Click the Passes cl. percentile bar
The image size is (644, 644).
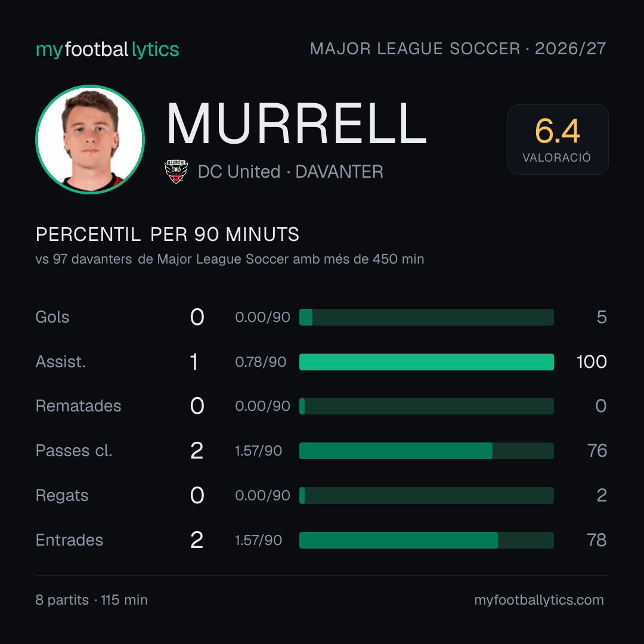(x=426, y=451)
